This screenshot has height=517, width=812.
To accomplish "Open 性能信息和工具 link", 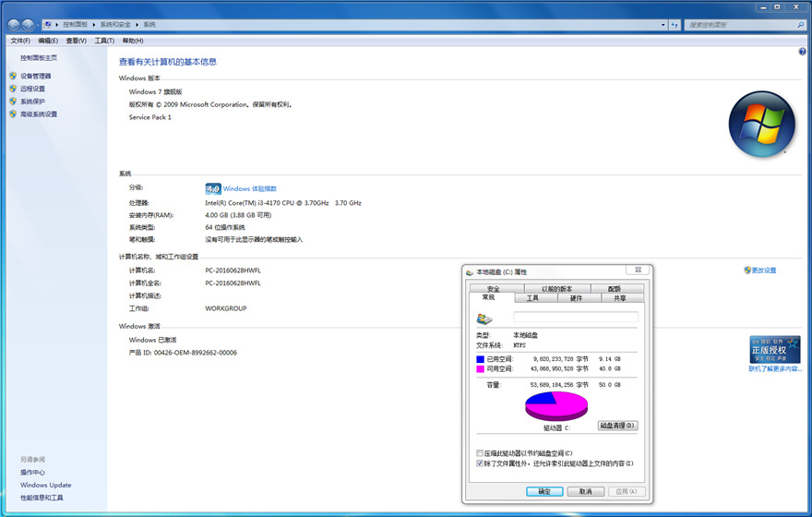I will pos(42,498).
